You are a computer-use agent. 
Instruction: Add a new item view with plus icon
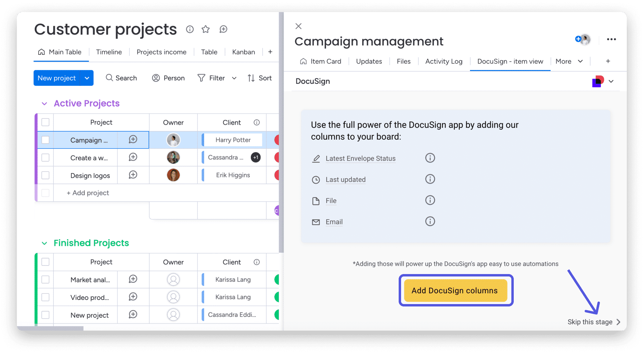(x=608, y=61)
